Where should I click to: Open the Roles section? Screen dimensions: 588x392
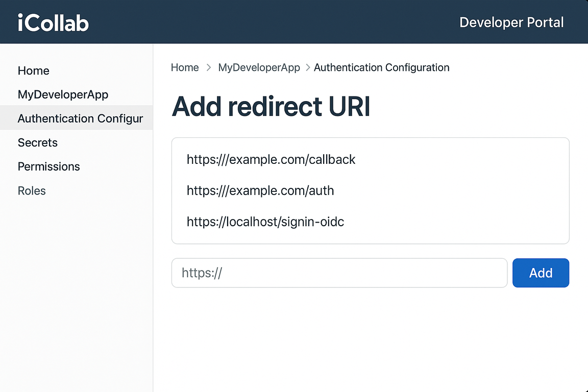pos(31,190)
